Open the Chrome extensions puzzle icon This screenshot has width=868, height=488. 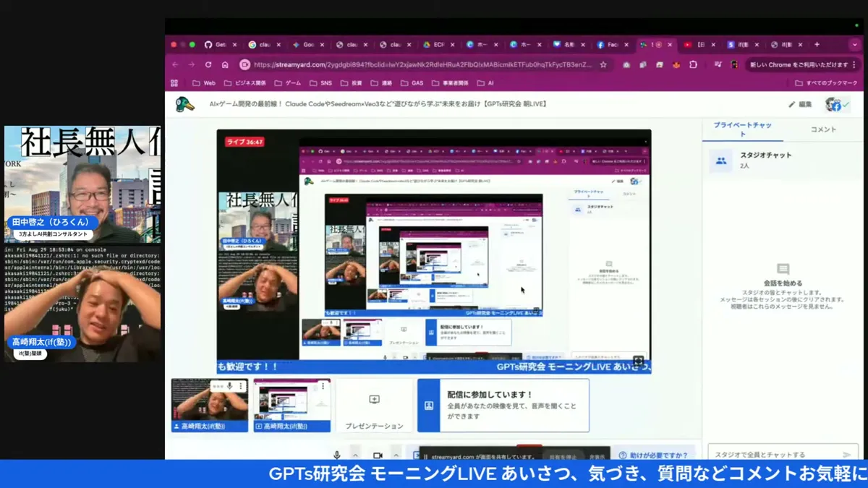click(693, 64)
